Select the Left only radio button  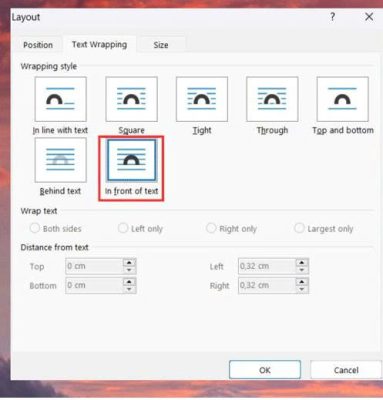coord(123,228)
